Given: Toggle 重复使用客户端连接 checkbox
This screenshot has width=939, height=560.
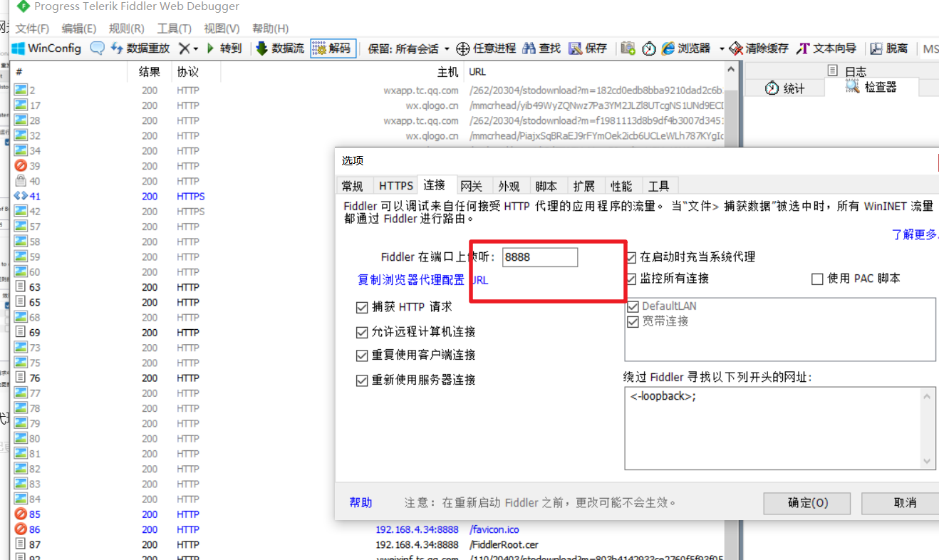Looking at the screenshot, I should coord(362,356).
